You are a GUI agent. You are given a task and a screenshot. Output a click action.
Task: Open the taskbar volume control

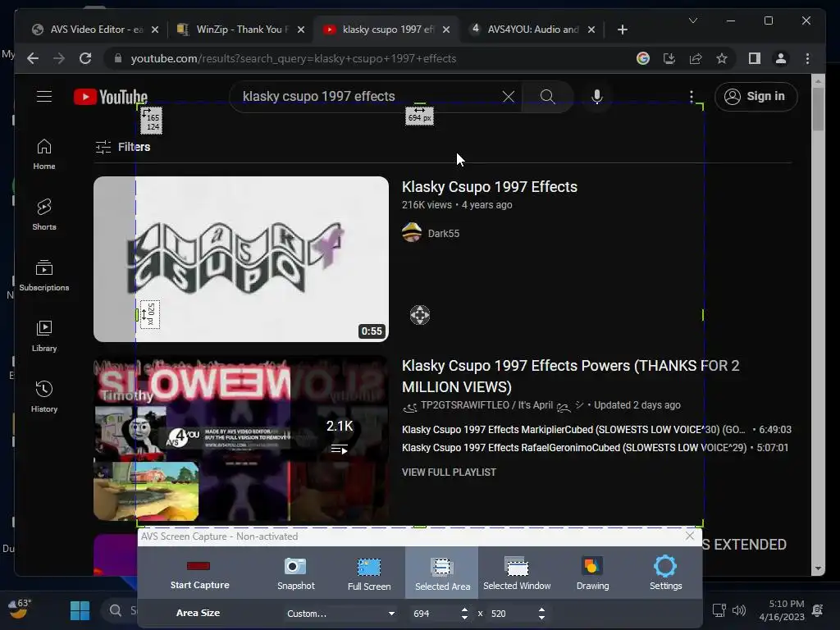739,610
